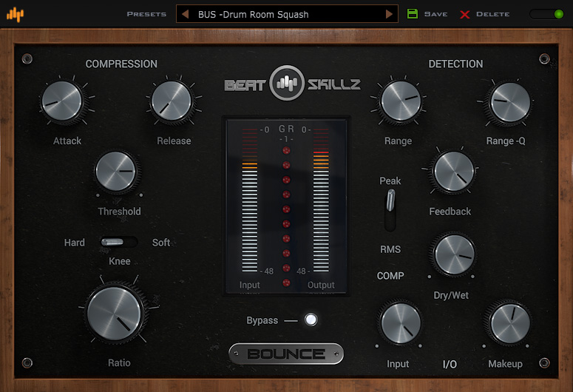Click the center BeatSkillz emblem logo

(286, 84)
